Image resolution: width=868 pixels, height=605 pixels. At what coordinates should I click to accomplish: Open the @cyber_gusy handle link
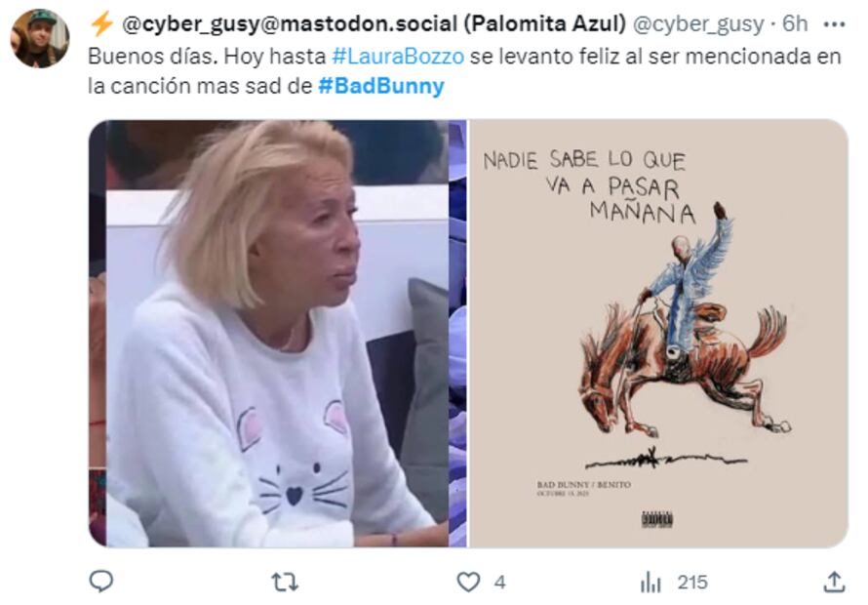click(697, 23)
